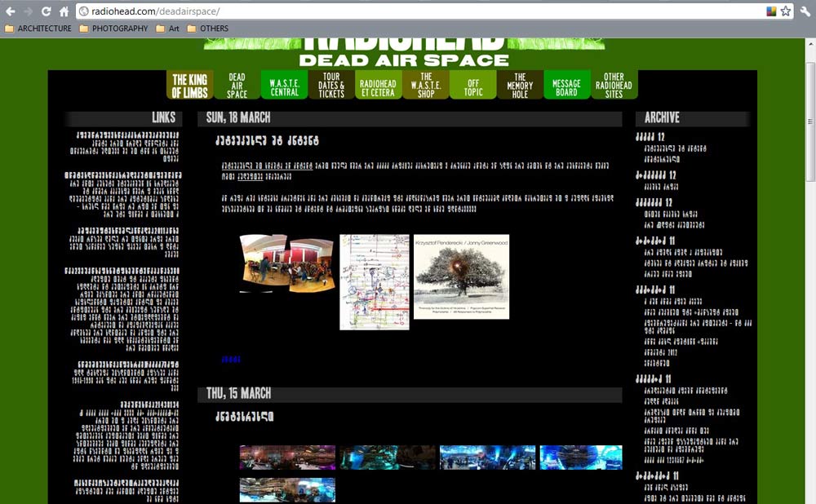The width and height of the screenshot is (816, 504).
Task: Open the Thu, 15 March post title
Action: click(x=245, y=417)
